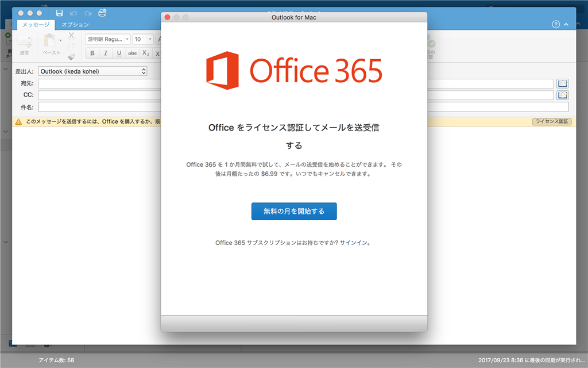Click 無料の月を開始する button
Viewport: 588px width, 368px height.
(294, 212)
